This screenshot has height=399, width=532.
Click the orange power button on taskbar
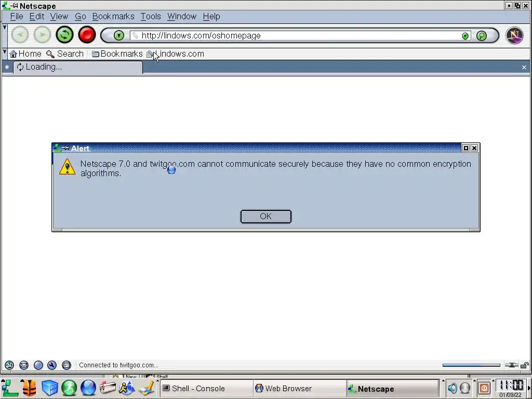point(484,388)
